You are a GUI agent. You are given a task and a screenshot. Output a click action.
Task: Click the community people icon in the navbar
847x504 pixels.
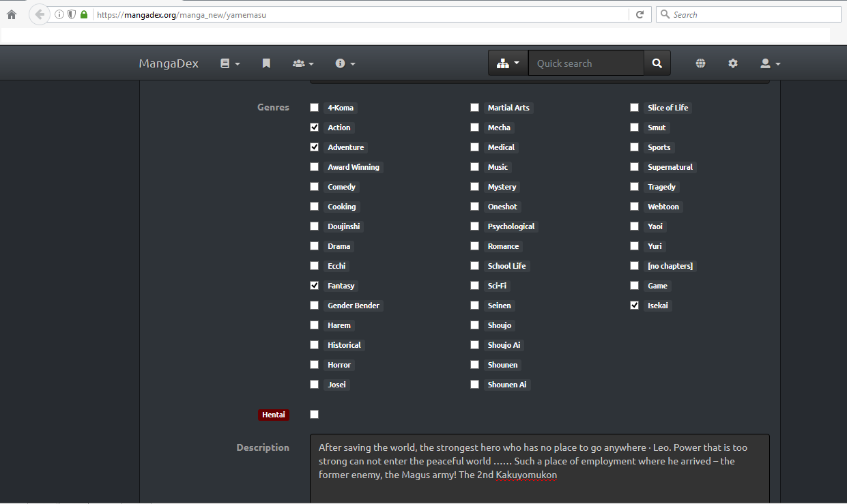(x=299, y=62)
